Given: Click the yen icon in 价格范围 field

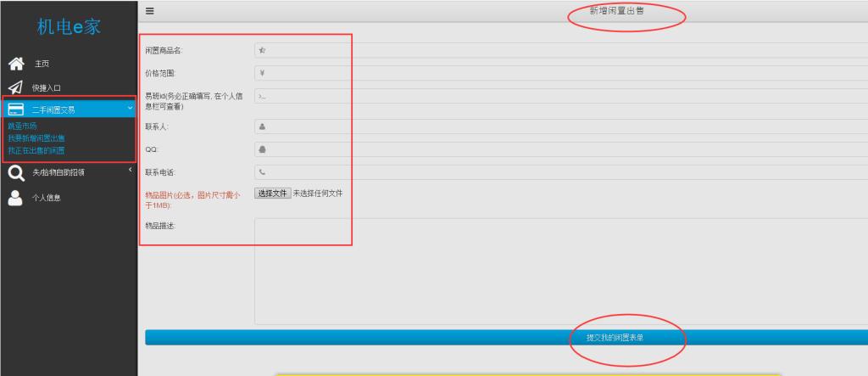Looking at the screenshot, I should pyautogui.click(x=262, y=73).
